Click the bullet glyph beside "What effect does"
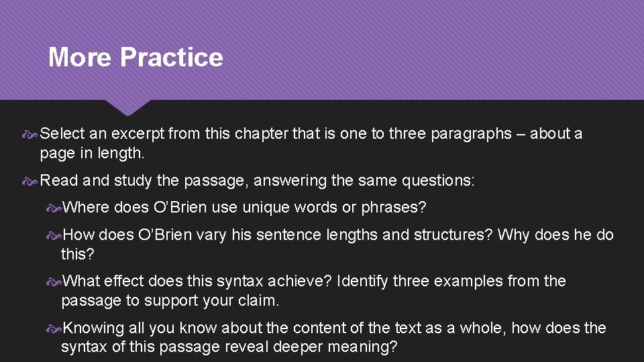This screenshot has height=362, width=644. pyautogui.click(x=55, y=282)
